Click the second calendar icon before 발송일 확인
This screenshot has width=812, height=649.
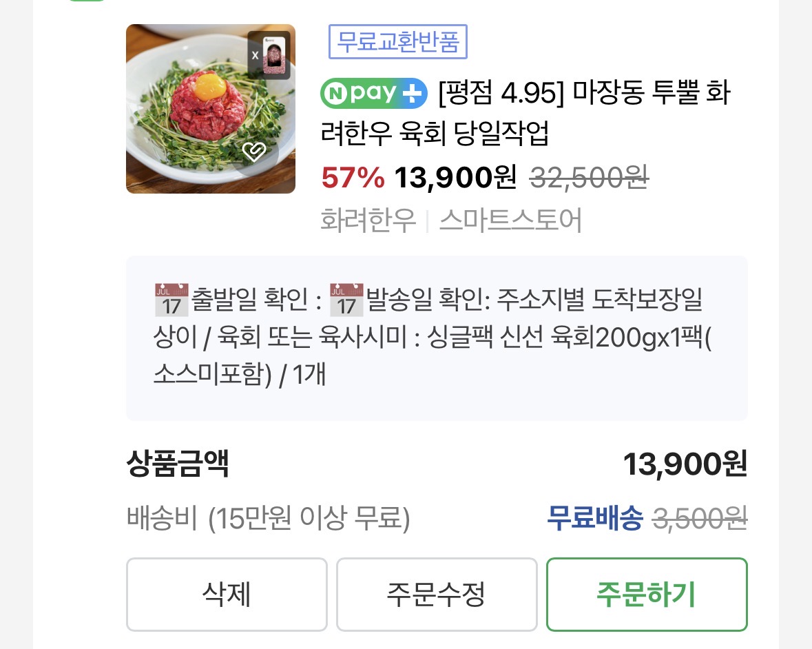[x=346, y=300]
